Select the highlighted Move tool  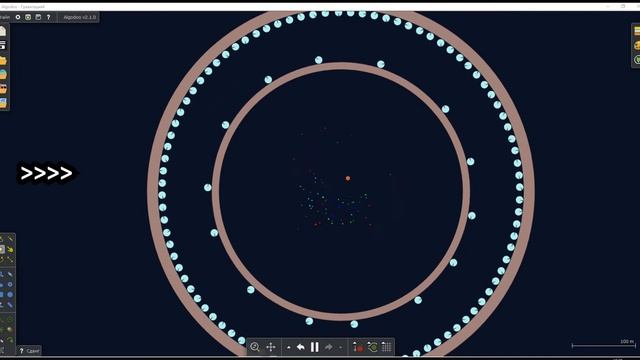2,250
